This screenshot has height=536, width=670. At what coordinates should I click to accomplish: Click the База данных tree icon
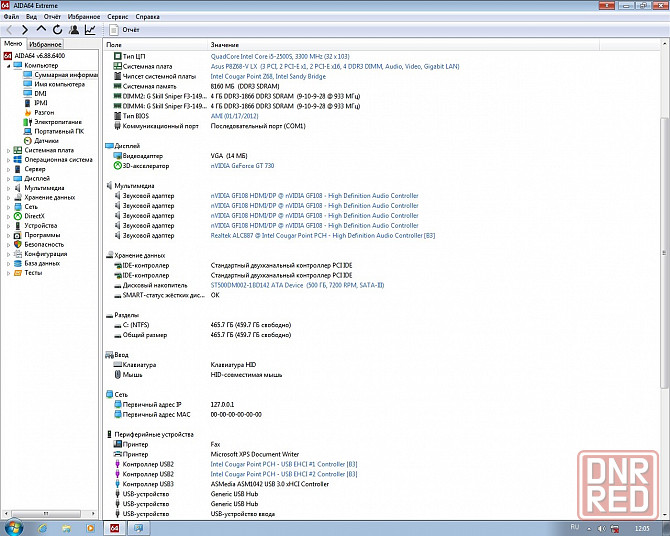click(x=18, y=263)
